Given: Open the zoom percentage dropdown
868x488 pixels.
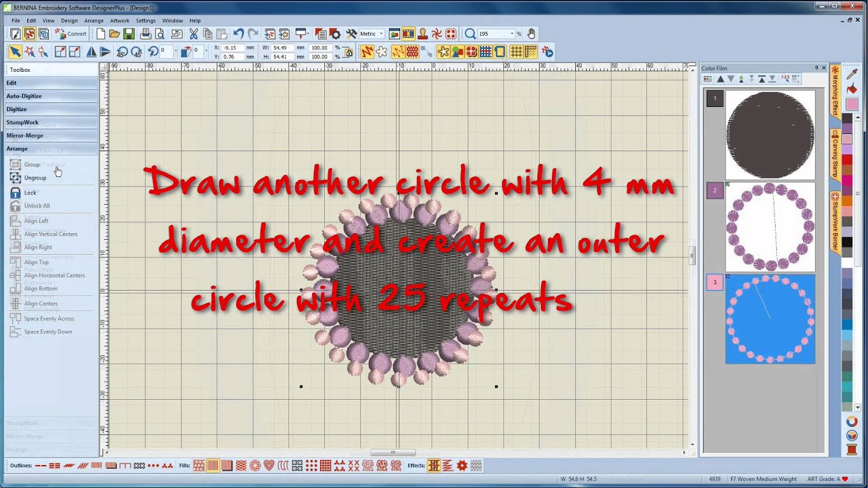Looking at the screenshot, I should click(513, 34).
